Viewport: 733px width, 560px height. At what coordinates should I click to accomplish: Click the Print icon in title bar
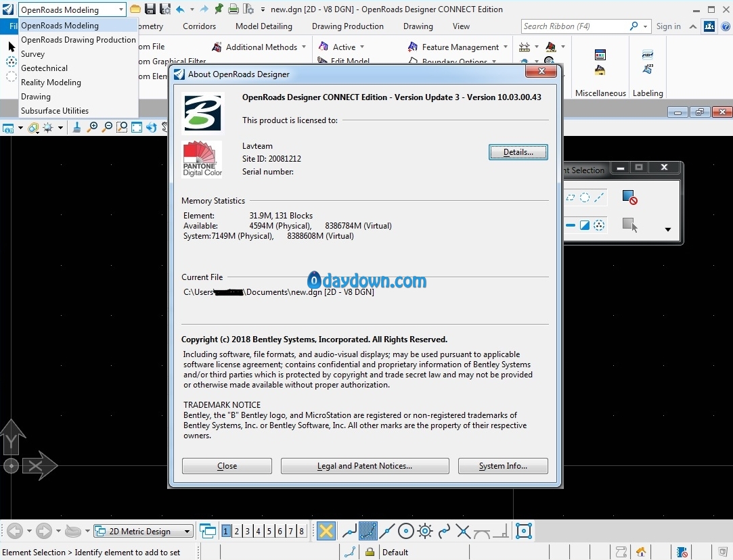click(234, 9)
